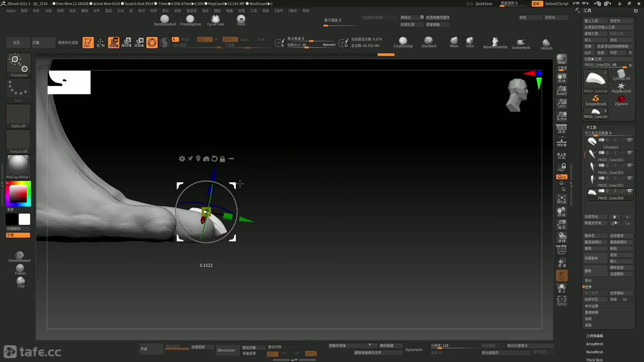Image resolution: width=644 pixels, height=362 pixels.
Task: Pick a color in the color picker
Action: (x=18, y=194)
